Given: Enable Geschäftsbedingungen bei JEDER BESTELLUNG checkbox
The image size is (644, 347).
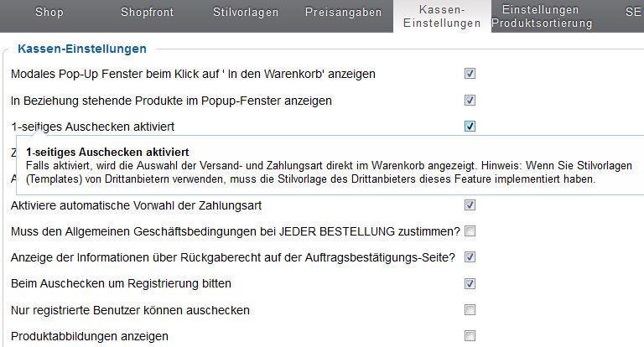Looking at the screenshot, I should [470, 230].
